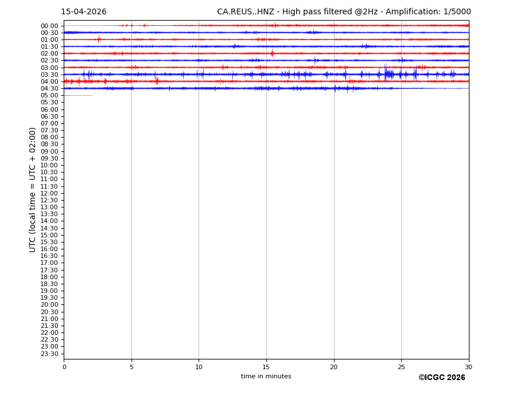532x399 pixels.
Task: Click the date label 15-04-2026
Action: (x=84, y=12)
